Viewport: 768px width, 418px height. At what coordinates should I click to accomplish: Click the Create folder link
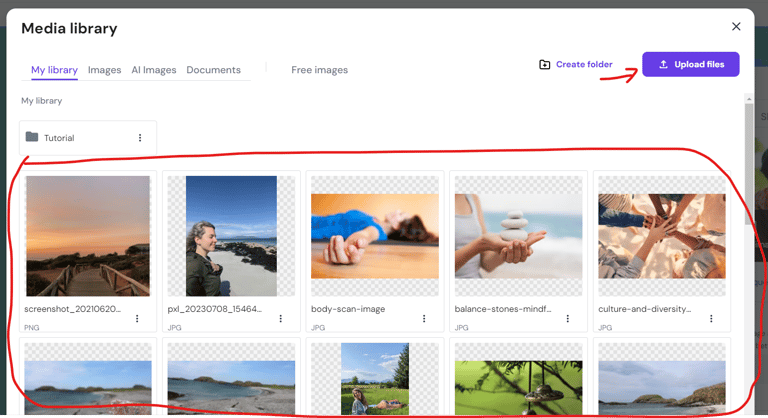click(584, 64)
